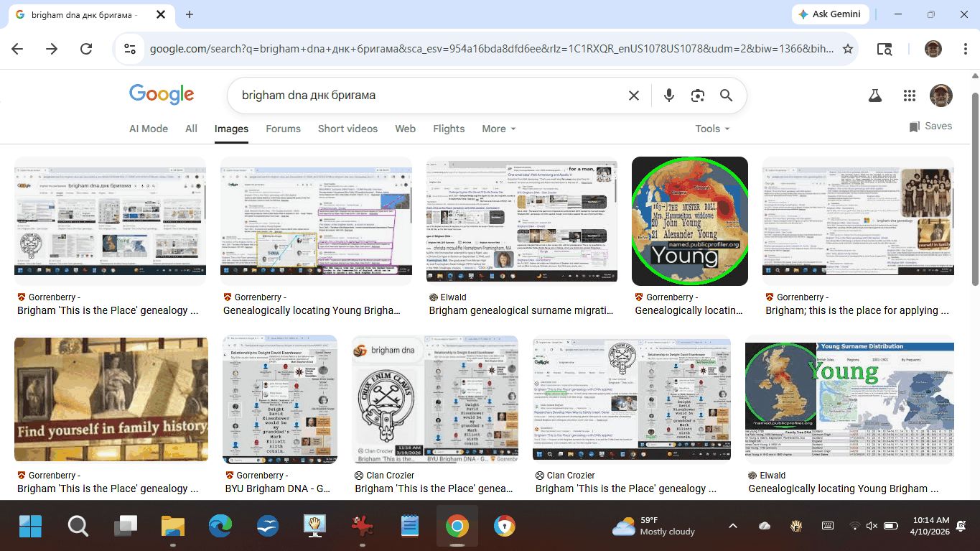Clear the search box text

(633, 96)
